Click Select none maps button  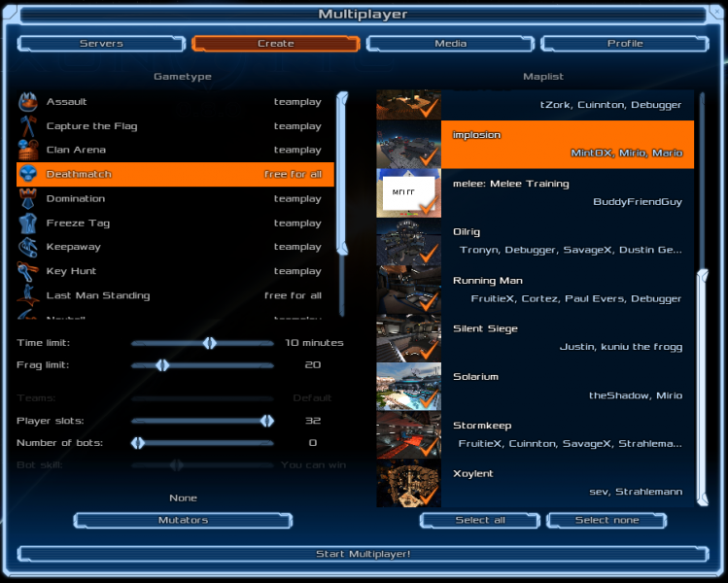(x=607, y=520)
